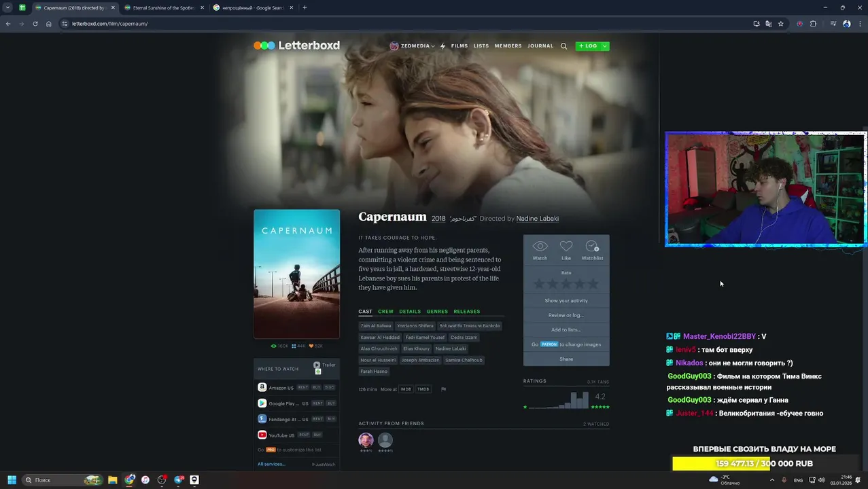Viewport: 868px width, 489px height.
Task: Open File Explorer from the taskbar
Action: pyautogui.click(x=112, y=480)
